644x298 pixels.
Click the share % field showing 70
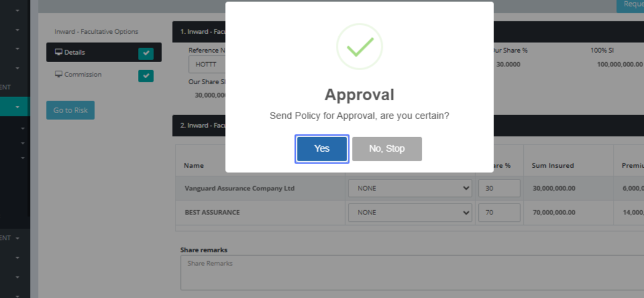point(499,213)
